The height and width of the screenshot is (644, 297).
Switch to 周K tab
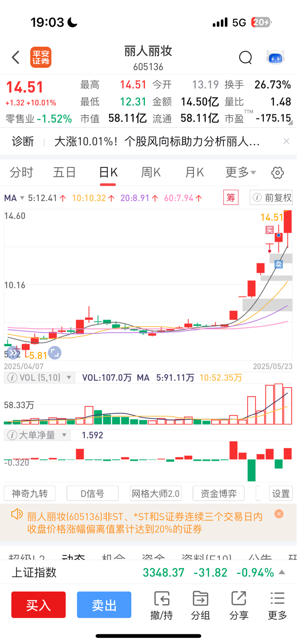coord(151,173)
